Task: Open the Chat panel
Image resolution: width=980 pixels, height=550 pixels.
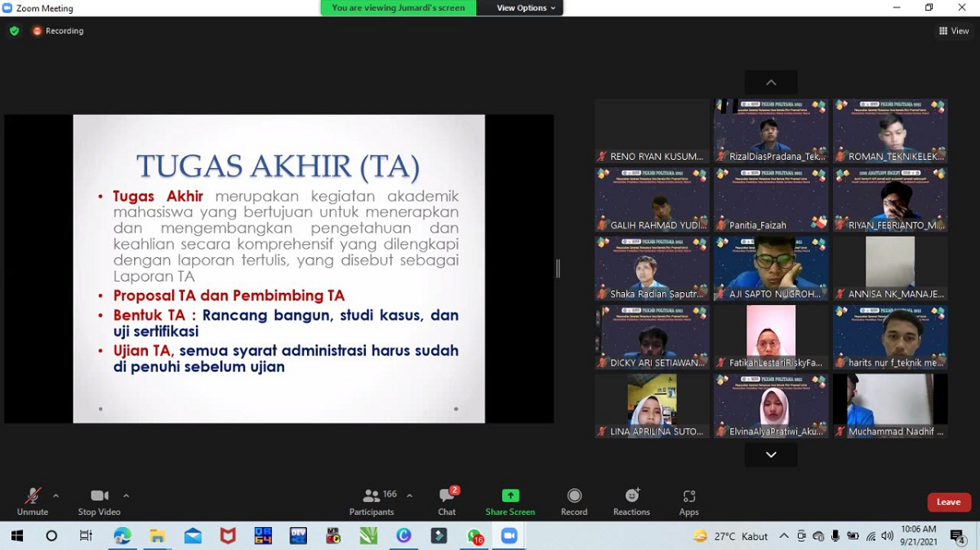Action: click(447, 500)
